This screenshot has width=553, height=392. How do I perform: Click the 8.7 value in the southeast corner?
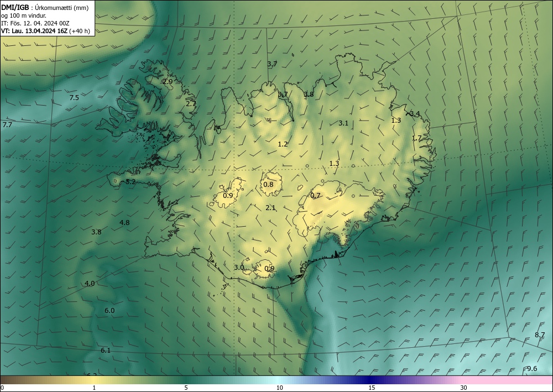tap(540, 335)
